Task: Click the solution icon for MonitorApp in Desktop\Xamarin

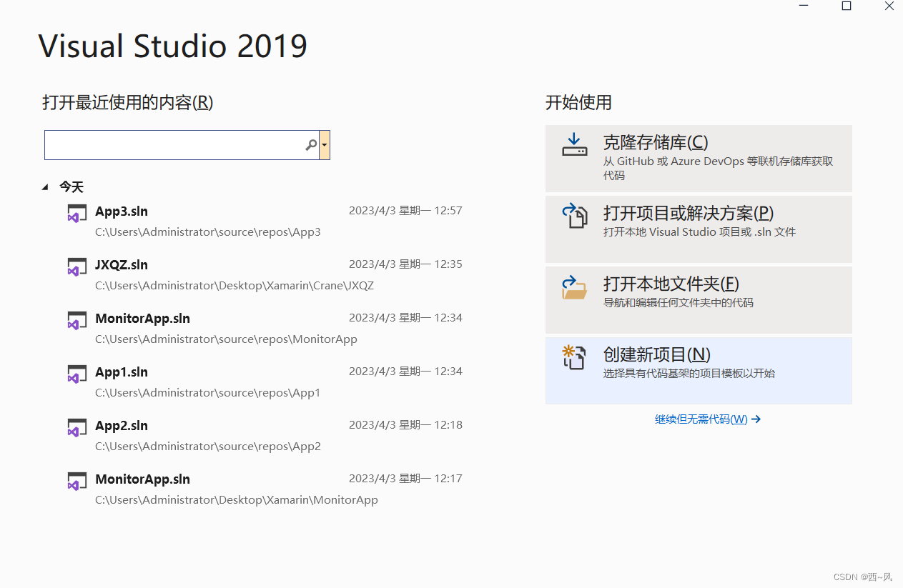Action: pyautogui.click(x=77, y=481)
